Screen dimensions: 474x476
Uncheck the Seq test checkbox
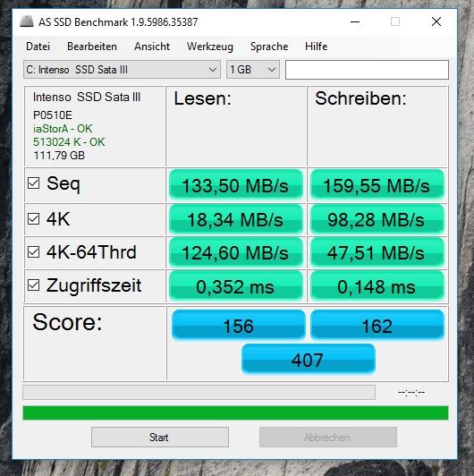tap(33, 183)
